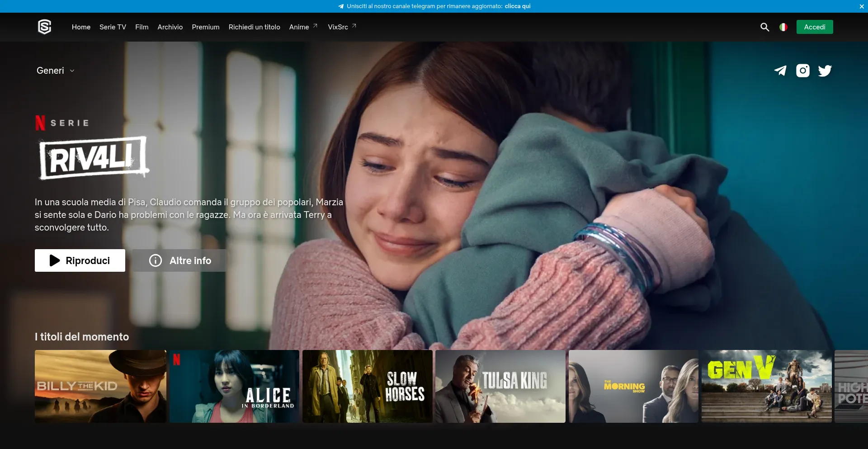Image resolution: width=868 pixels, height=449 pixels.
Task: Open the search magnifier icon
Action: click(x=764, y=27)
